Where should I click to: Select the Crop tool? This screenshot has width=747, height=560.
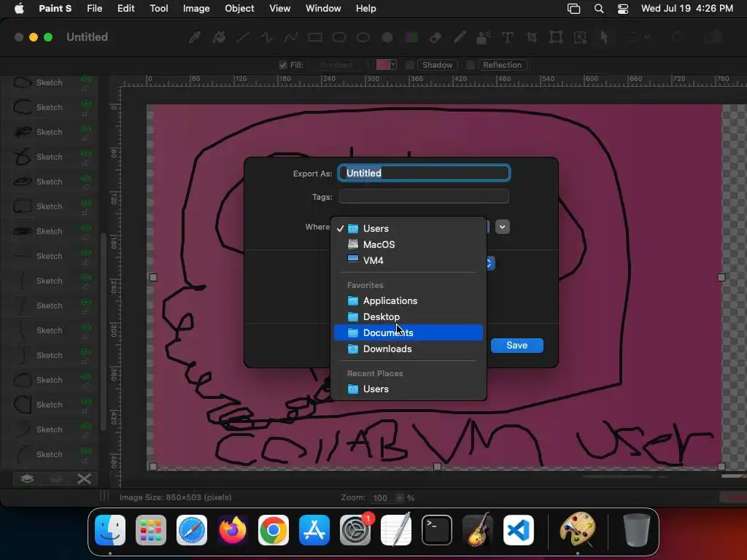[x=532, y=37]
